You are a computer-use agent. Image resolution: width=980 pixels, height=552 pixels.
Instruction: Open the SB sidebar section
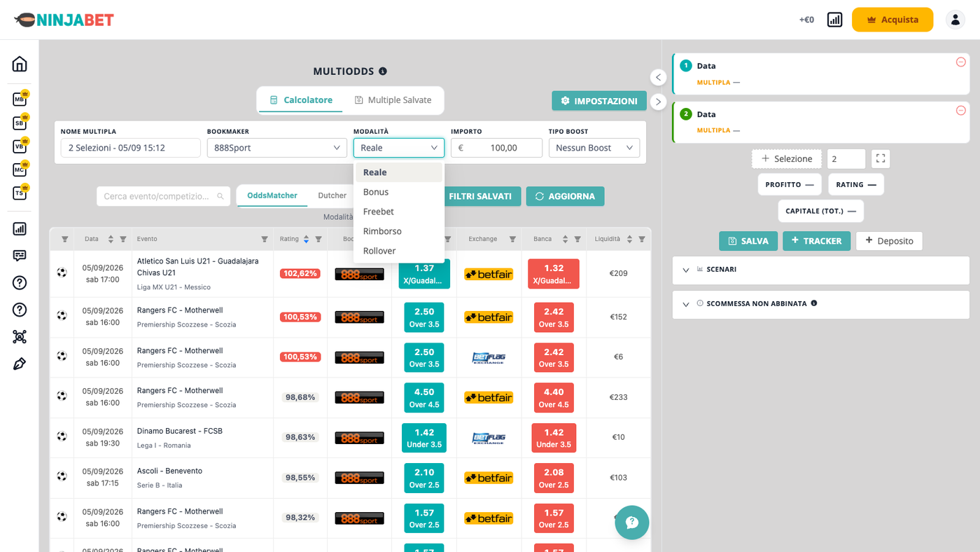click(20, 123)
